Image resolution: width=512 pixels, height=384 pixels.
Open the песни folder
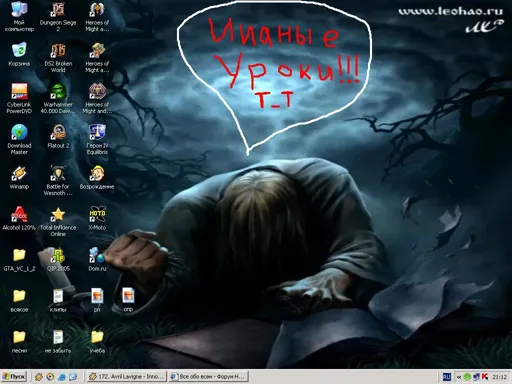19,341
